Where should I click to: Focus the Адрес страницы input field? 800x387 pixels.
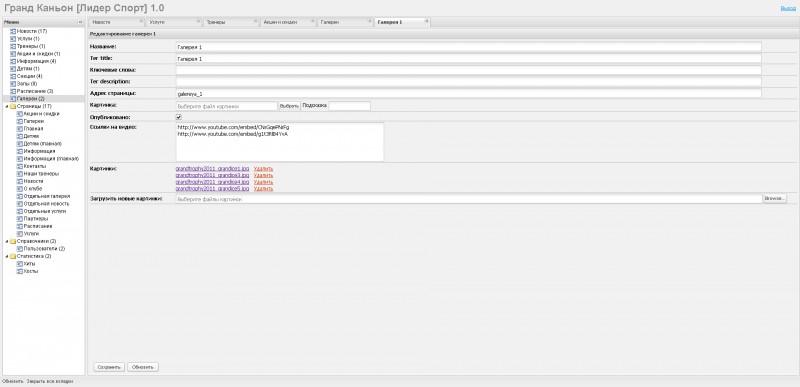(x=468, y=94)
